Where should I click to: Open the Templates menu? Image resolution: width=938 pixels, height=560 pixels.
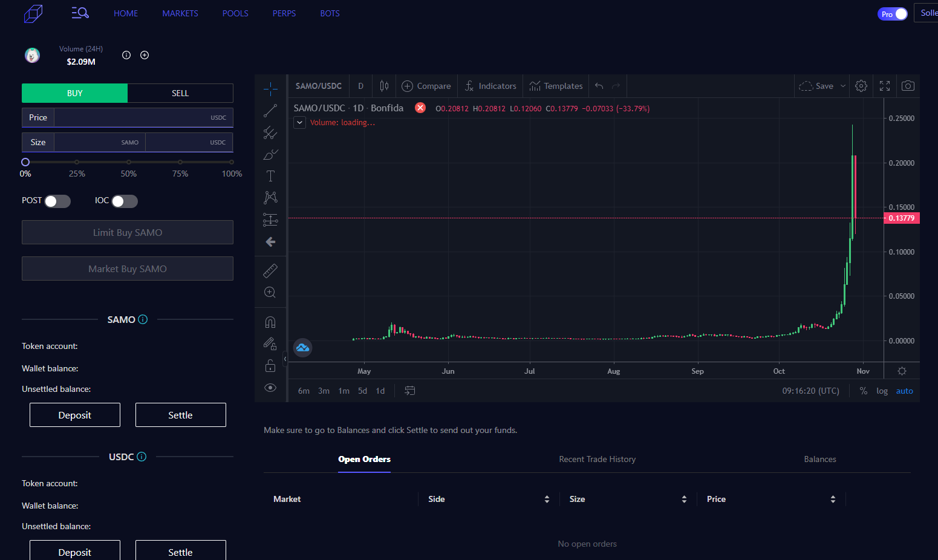coord(556,86)
